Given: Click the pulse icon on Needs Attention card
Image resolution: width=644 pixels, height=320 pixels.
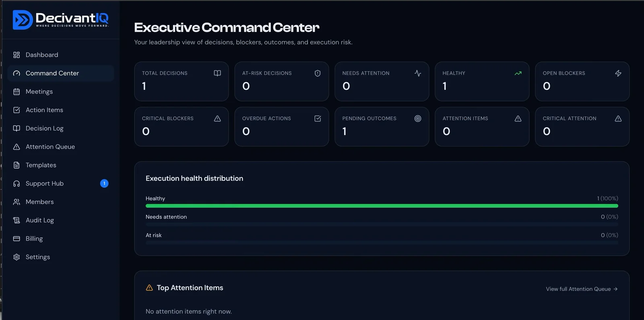Looking at the screenshot, I should pos(418,73).
